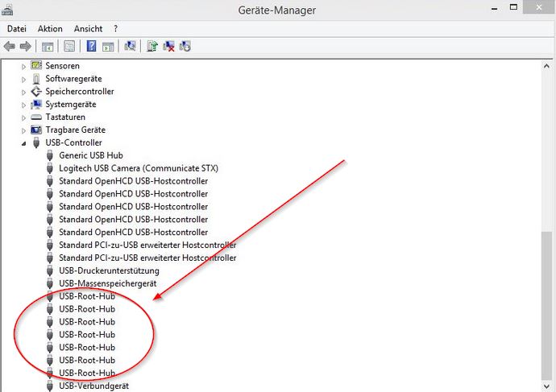Click the scan for hardware changes icon

point(130,47)
